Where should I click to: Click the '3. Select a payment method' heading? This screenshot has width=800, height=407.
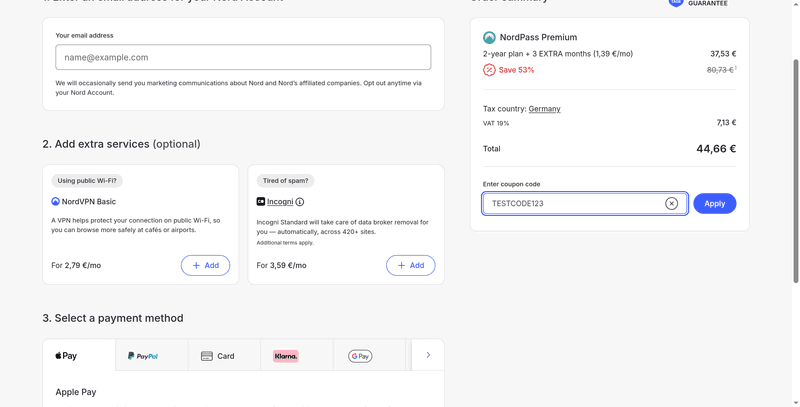[113, 318]
